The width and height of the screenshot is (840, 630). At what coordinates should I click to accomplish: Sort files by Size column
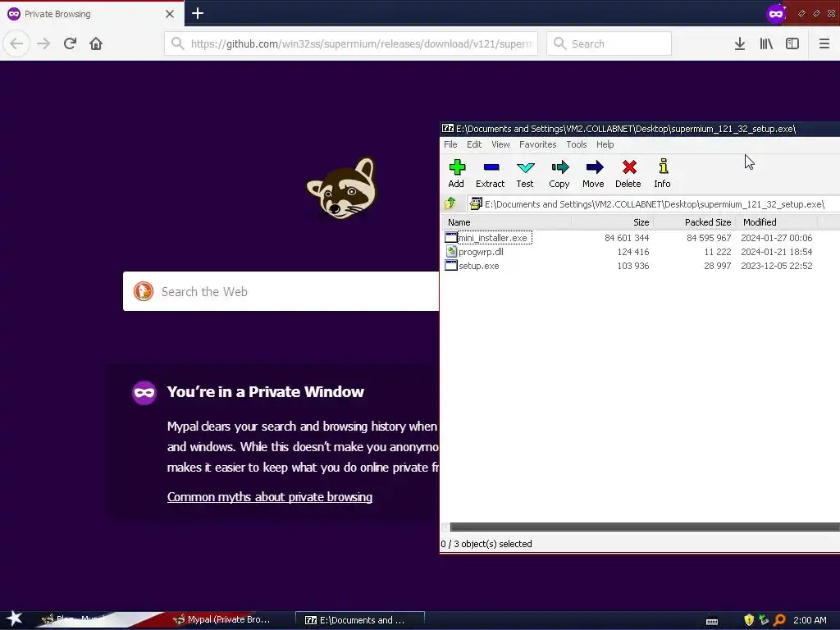point(612,221)
